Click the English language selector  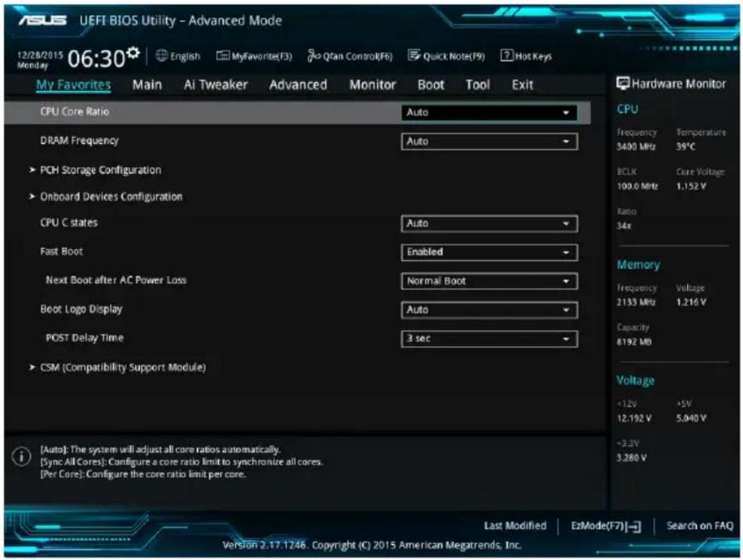185,56
